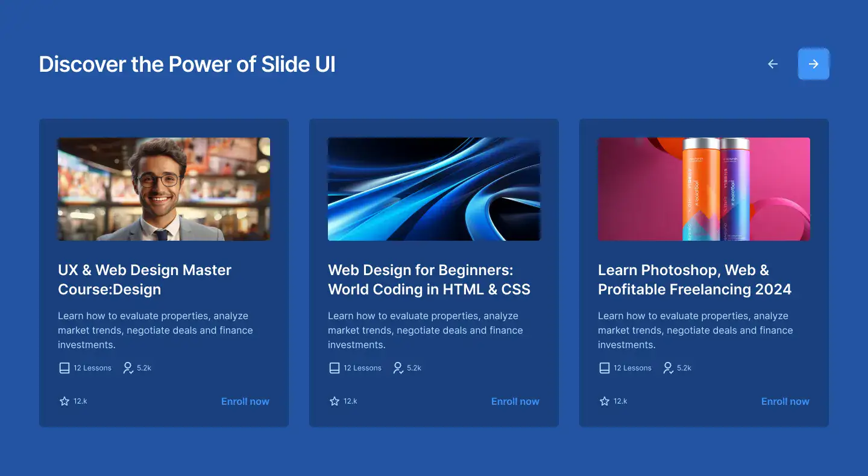Click the 'Web Design for Beginners' course title
Image resolution: width=868 pixels, height=476 pixels.
click(x=429, y=279)
